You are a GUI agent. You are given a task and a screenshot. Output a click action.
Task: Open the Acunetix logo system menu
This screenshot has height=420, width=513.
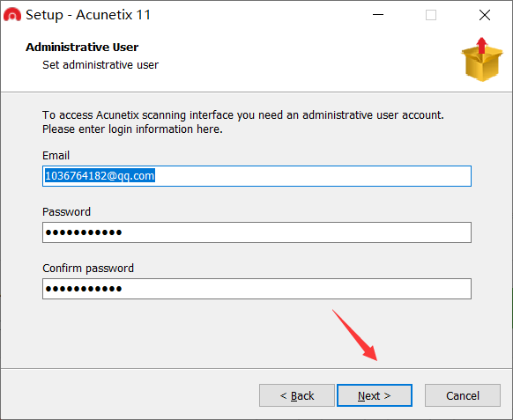pyautogui.click(x=12, y=15)
